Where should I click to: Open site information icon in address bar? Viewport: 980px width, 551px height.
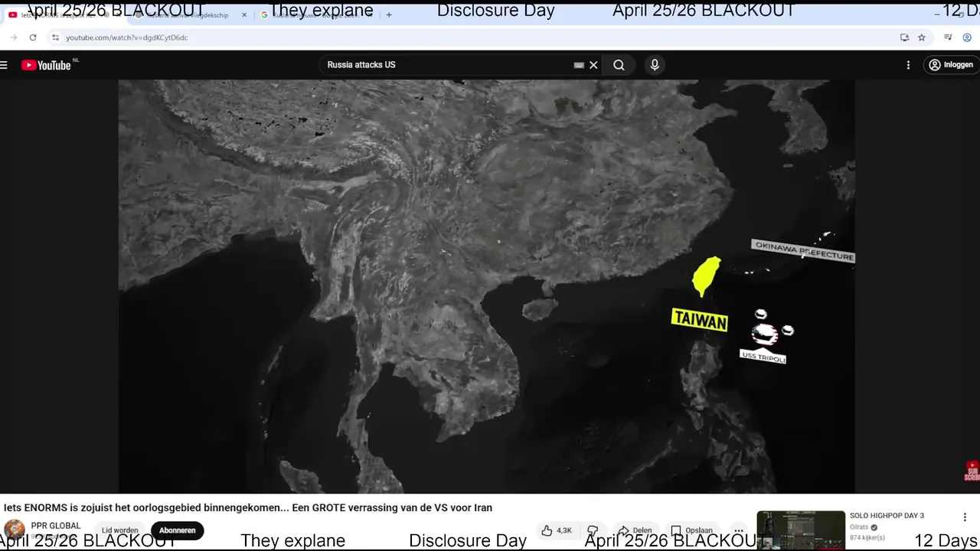click(55, 37)
